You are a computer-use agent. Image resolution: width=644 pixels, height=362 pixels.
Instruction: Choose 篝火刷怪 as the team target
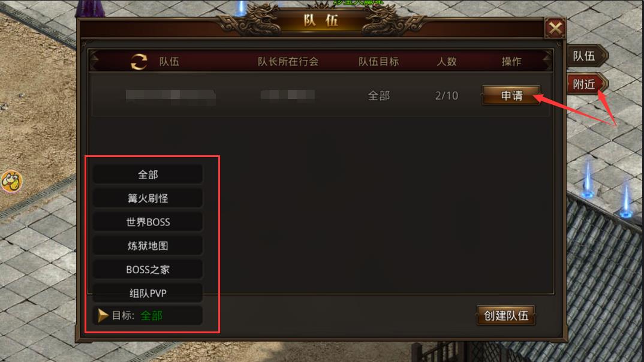(x=148, y=198)
